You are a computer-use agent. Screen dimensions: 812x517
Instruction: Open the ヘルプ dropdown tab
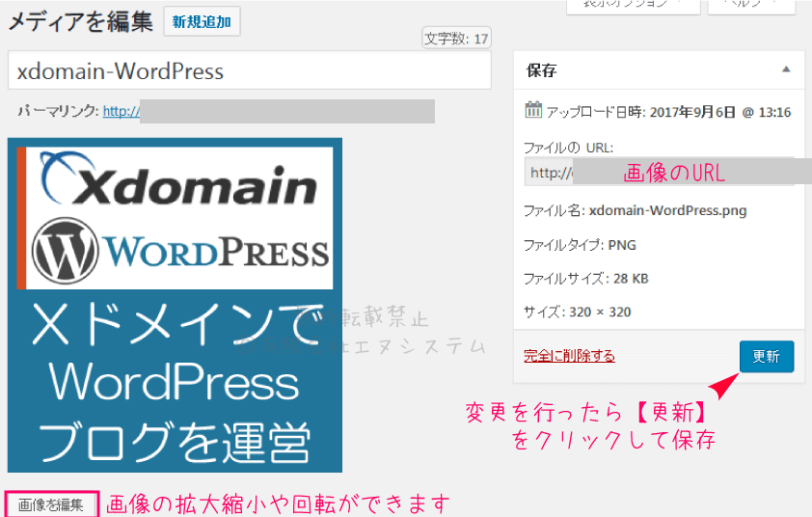(751, 6)
